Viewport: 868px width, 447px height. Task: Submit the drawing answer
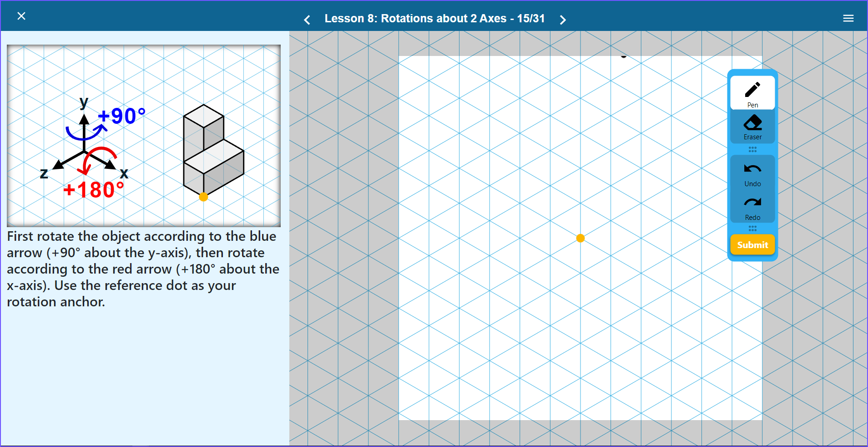(x=752, y=245)
